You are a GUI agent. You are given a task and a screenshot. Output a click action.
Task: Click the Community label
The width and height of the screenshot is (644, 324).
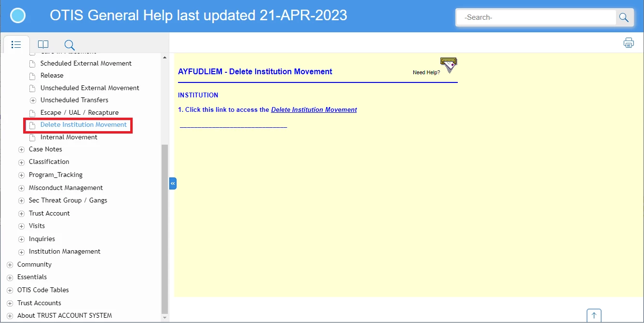click(x=34, y=264)
